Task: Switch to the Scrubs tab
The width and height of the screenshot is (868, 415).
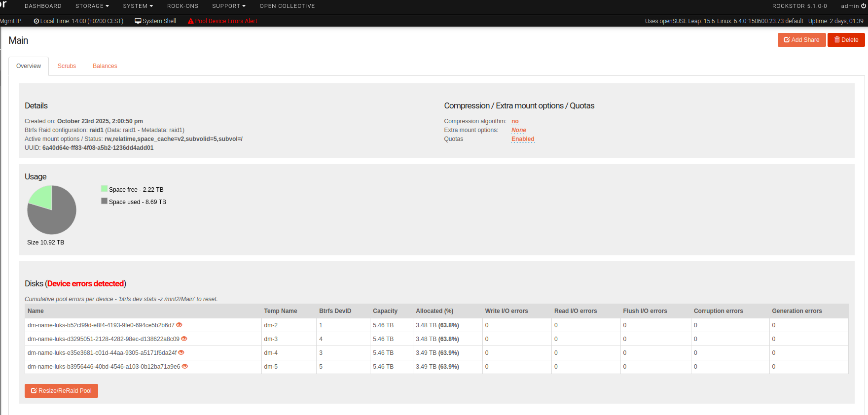Action: pyautogui.click(x=67, y=66)
